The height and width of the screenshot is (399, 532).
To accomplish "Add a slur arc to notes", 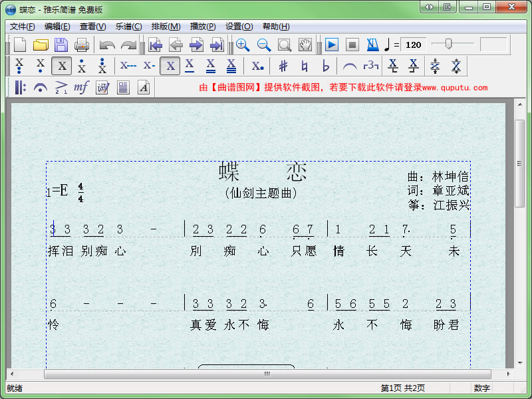I will (350, 66).
